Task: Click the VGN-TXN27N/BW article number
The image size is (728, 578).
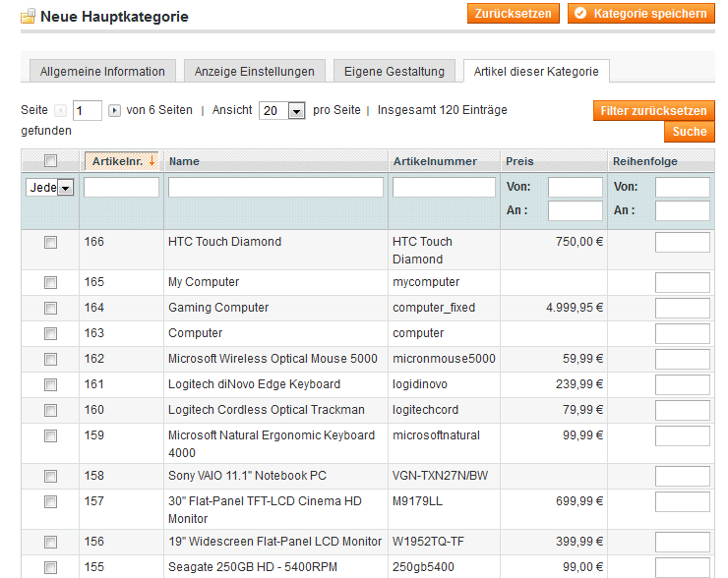Action: (440, 476)
